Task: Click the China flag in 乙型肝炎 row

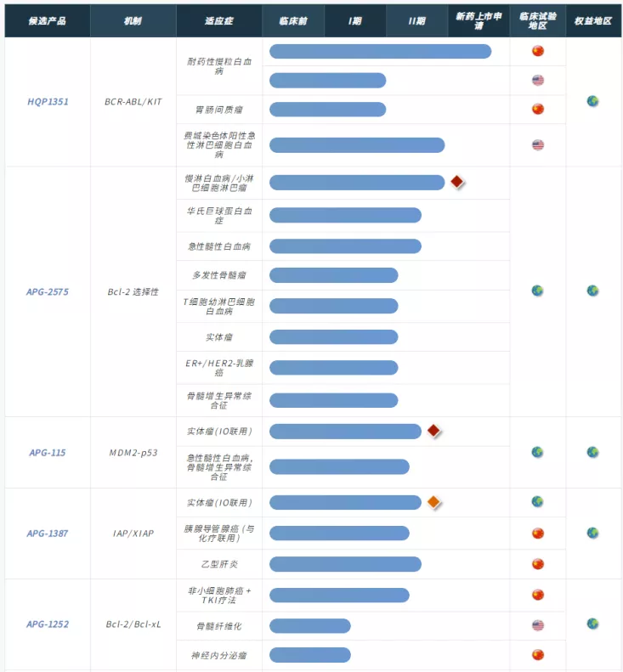Action: pyautogui.click(x=538, y=564)
